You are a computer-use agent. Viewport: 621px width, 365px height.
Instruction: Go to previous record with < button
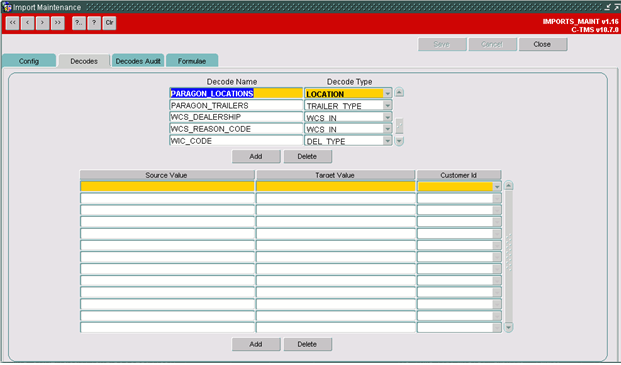[27, 23]
